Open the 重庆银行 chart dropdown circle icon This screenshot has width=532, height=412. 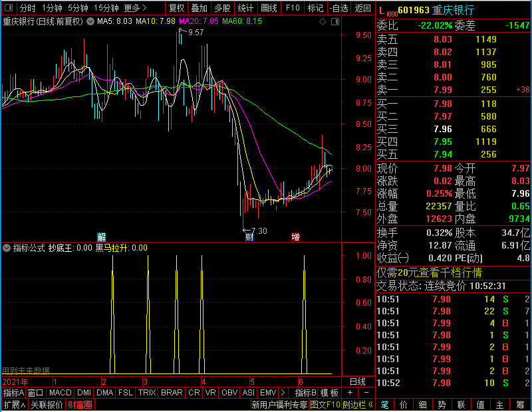(90, 21)
